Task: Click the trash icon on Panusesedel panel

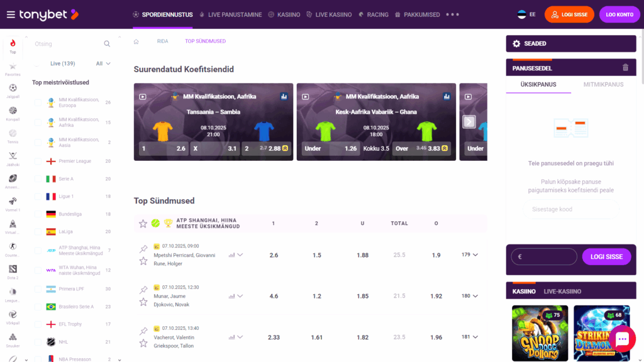Action: click(625, 67)
